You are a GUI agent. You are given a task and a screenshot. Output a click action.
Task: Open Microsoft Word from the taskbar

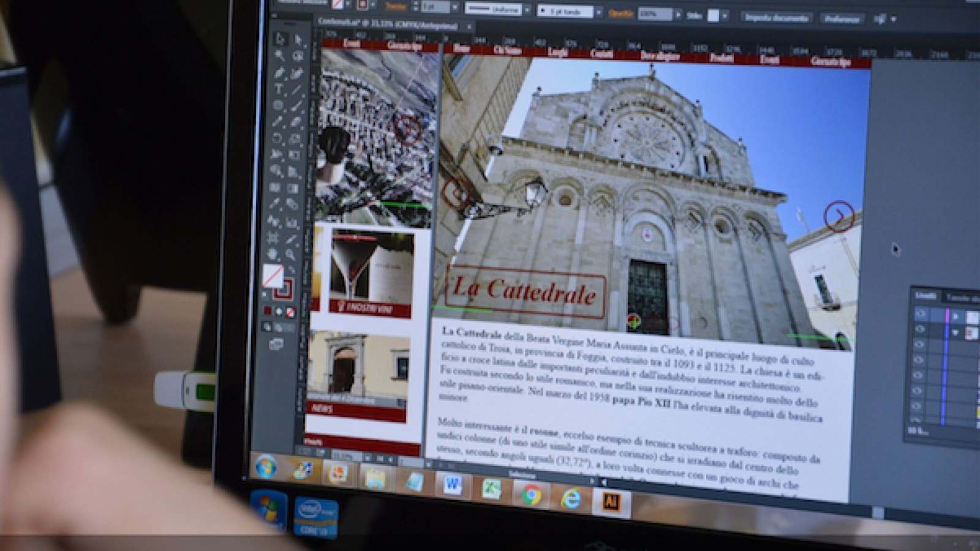coord(453,485)
